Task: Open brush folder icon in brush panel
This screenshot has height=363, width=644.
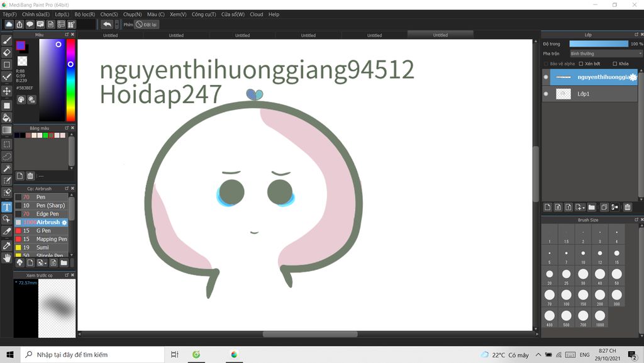Action: (64, 263)
